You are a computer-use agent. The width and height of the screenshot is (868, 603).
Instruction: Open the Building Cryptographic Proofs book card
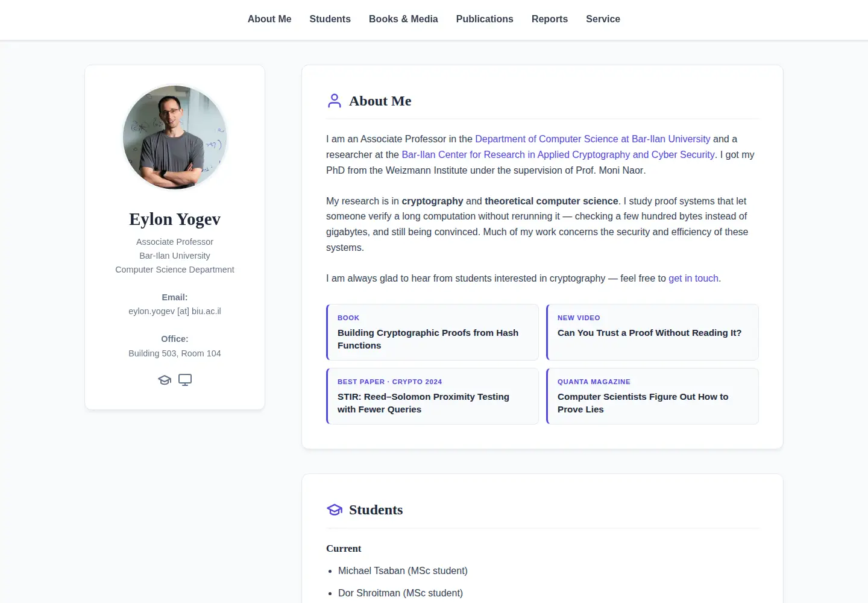432,332
